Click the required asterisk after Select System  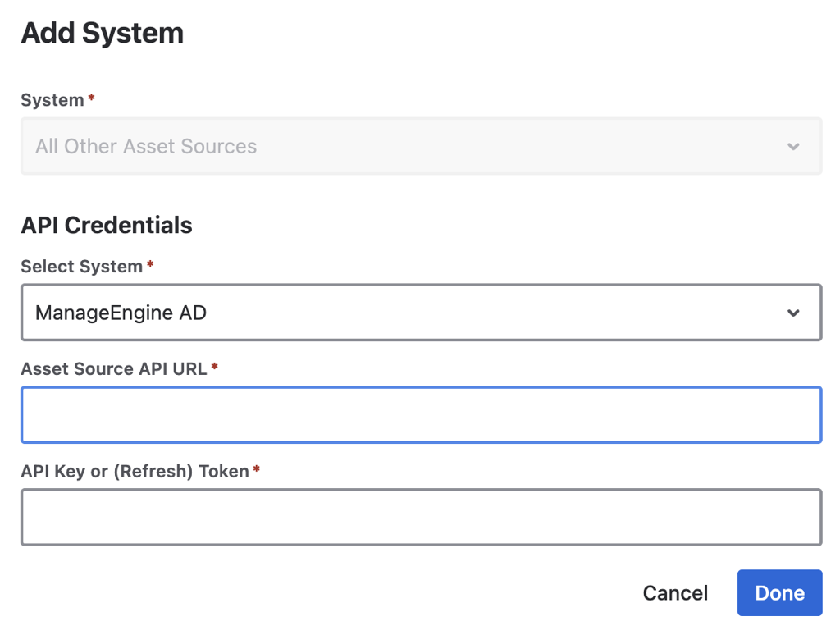pyautogui.click(x=150, y=266)
